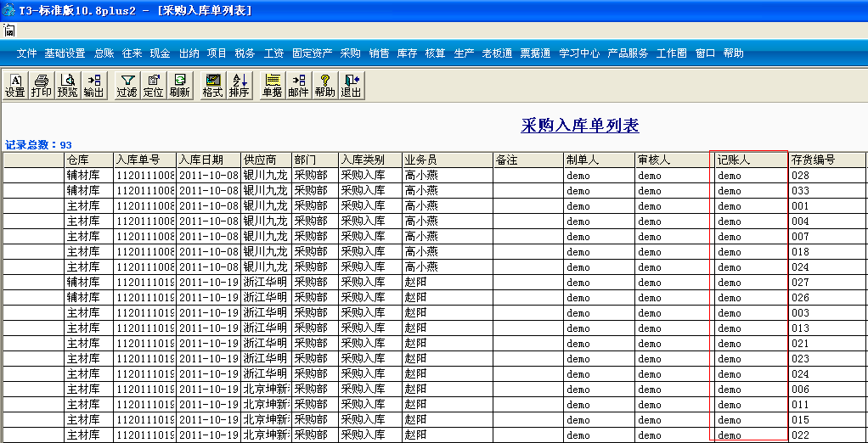
Task: Open the 格式 format tool
Action: click(x=212, y=86)
